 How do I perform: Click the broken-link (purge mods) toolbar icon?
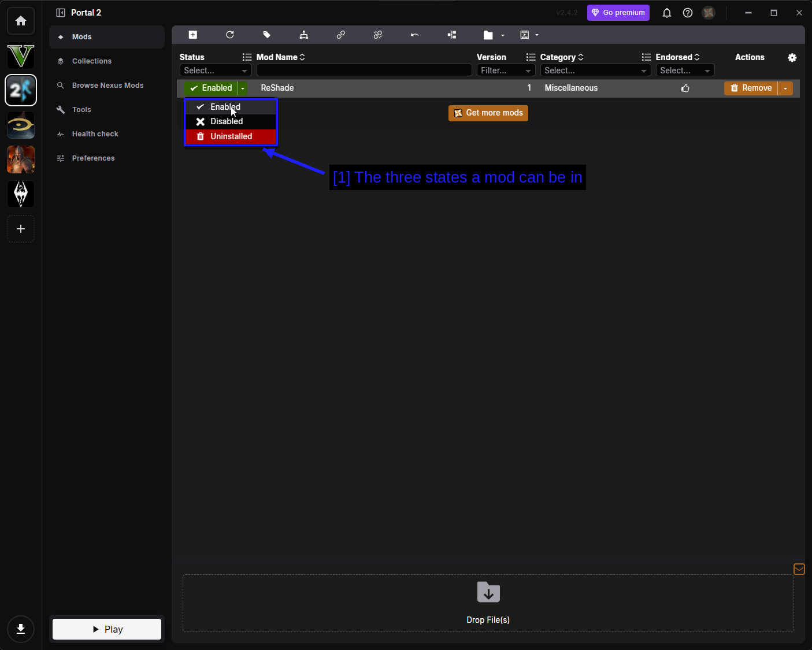tap(378, 35)
